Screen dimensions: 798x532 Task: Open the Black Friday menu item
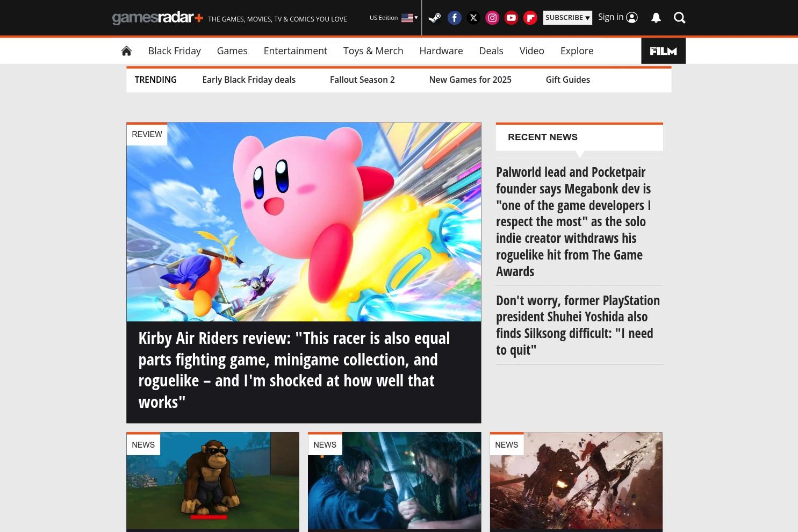click(175, 51)
